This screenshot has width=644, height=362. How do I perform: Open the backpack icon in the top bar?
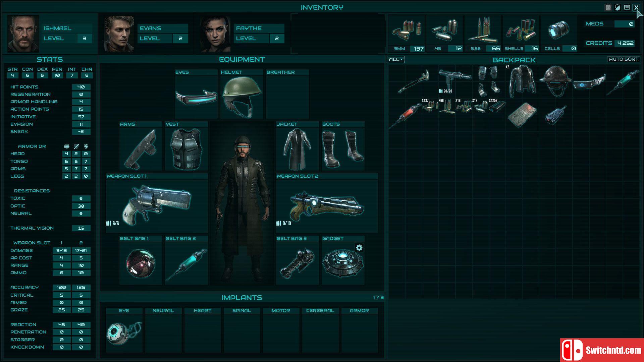608,7
